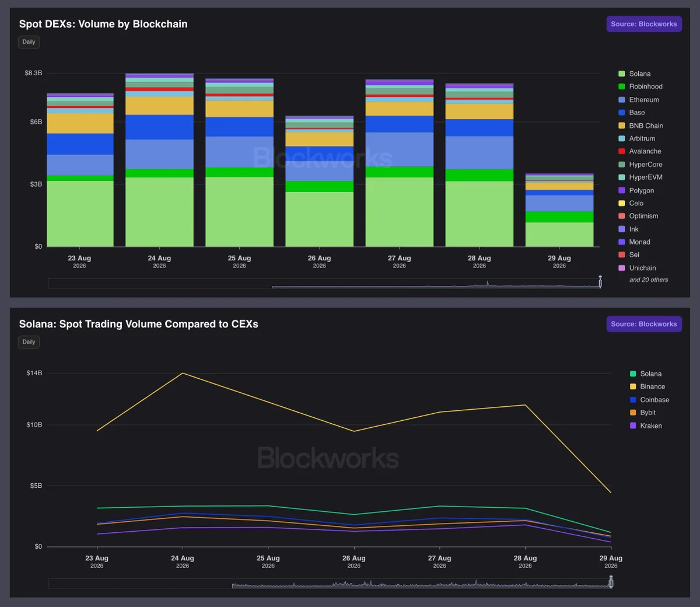Select the Unichain legend item
The width and height of the screenshot is (700, 607).
pos(638,268)
